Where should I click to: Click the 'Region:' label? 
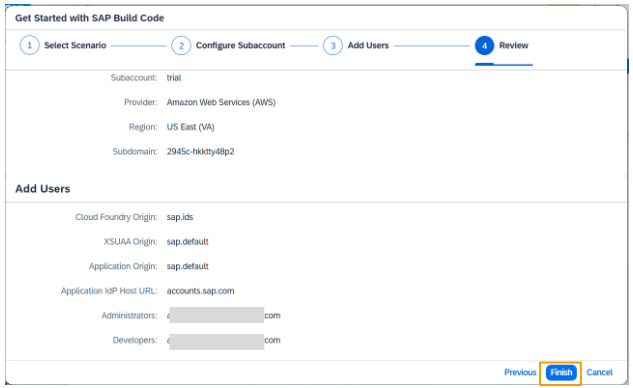tap(143, 127)
